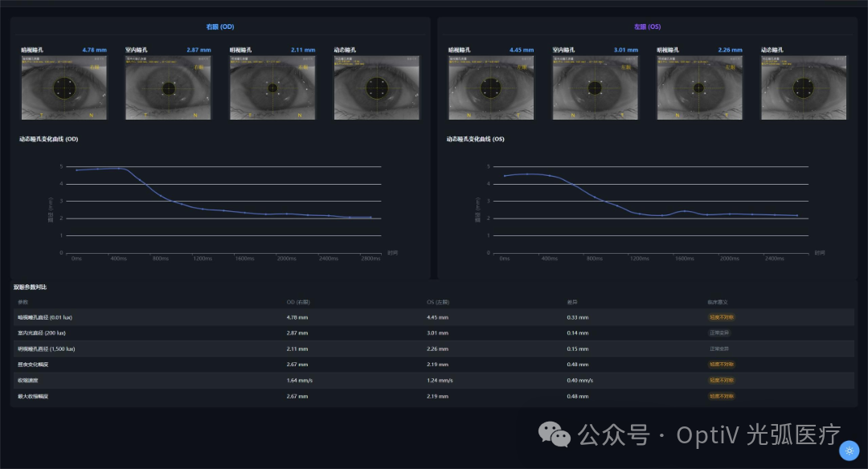
Task: Click the 右眼 (OD) panel heading
Action: coord(220,27)
